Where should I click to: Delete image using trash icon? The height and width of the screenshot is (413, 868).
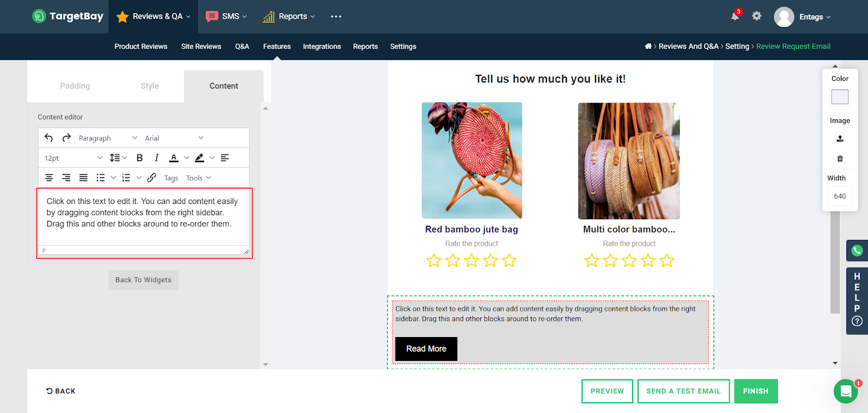(x=840, y=158)
